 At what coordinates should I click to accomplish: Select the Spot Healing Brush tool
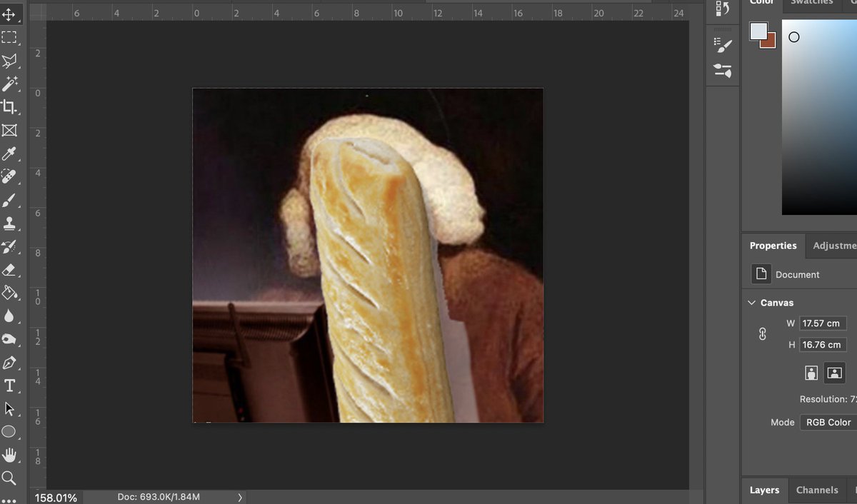[x=9, y=176]
